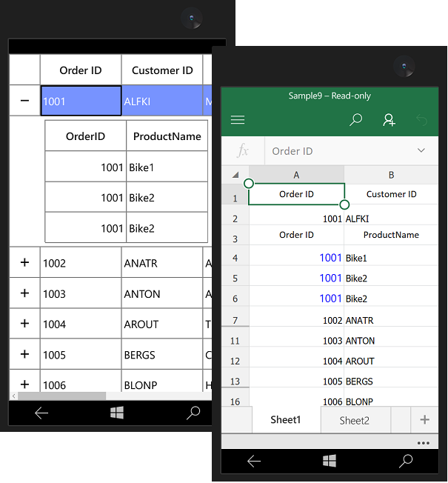
Task: Select Excel cell A1 Order ID
Action: (296, 194)
